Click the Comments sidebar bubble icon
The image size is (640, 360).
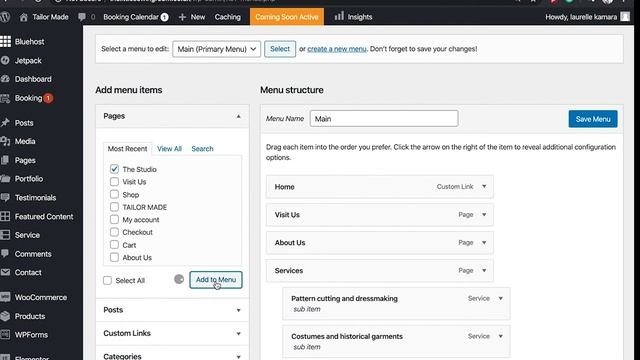[5, 253]
